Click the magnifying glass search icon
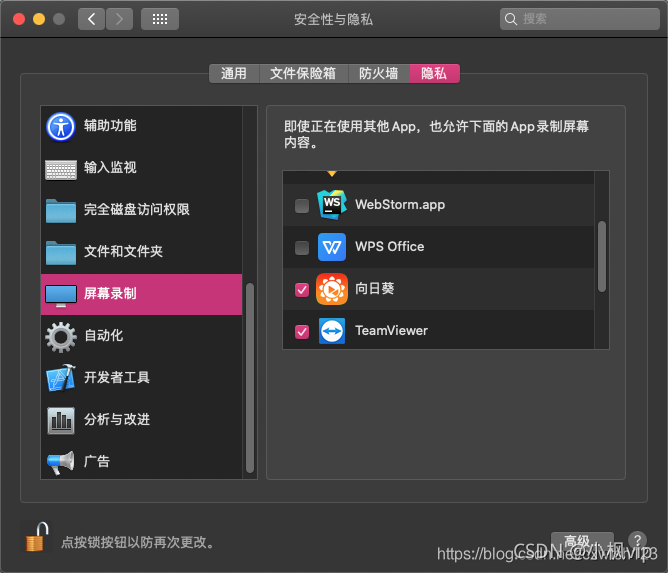Viewport: 668px width, 573px height. coord(510,19)
